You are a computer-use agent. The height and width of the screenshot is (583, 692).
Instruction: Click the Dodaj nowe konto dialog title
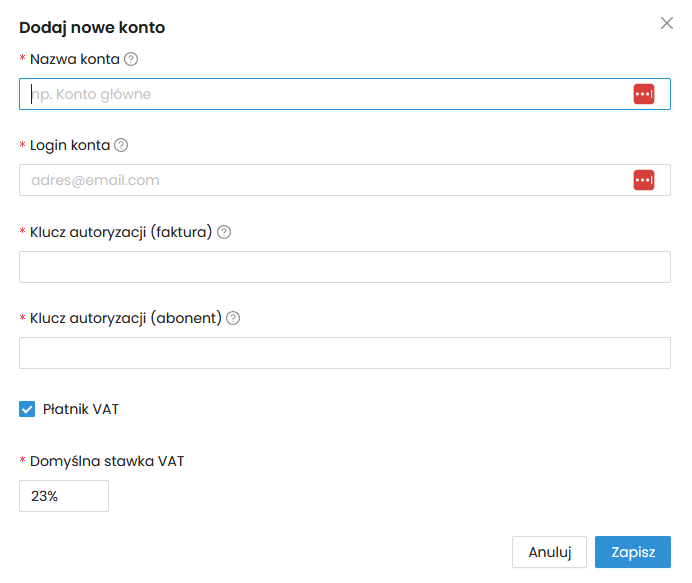(92, 27)
